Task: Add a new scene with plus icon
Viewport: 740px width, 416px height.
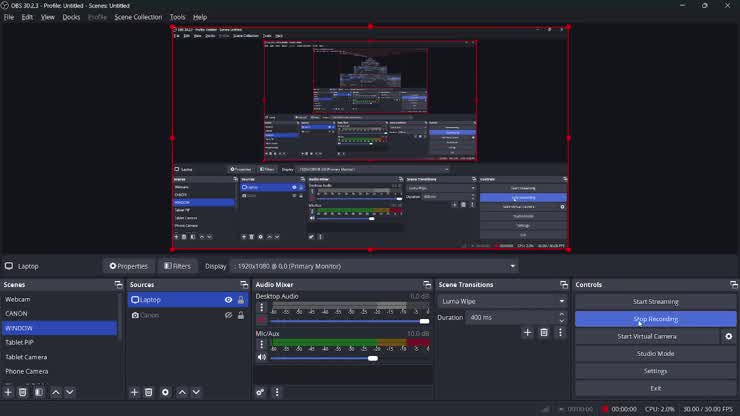Action: tap(8, 392)
